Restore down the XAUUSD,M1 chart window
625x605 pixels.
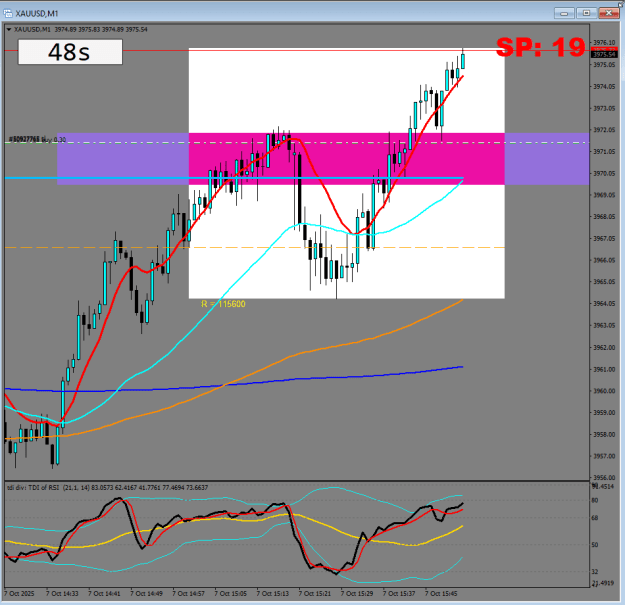pos(586,13)
